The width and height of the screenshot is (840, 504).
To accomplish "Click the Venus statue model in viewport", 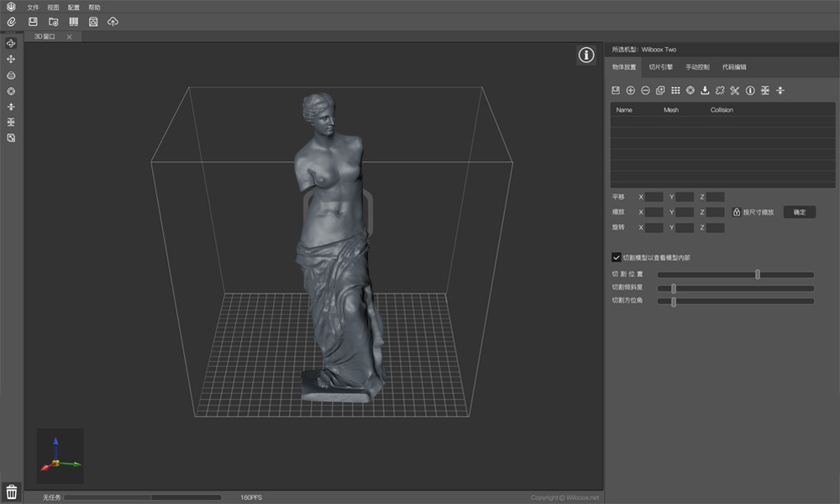I will click(x=338, y=246).
